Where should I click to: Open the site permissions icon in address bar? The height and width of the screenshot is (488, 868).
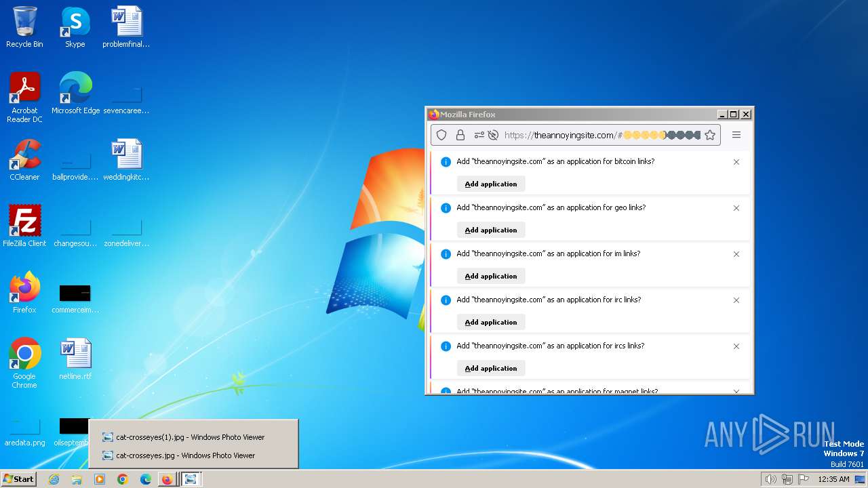click(479, 135)
